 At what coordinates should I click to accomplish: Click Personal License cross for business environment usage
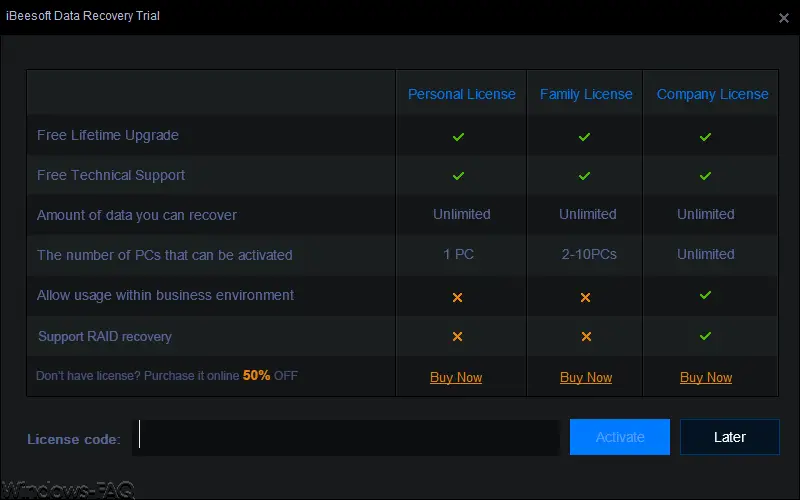point(457,297)
